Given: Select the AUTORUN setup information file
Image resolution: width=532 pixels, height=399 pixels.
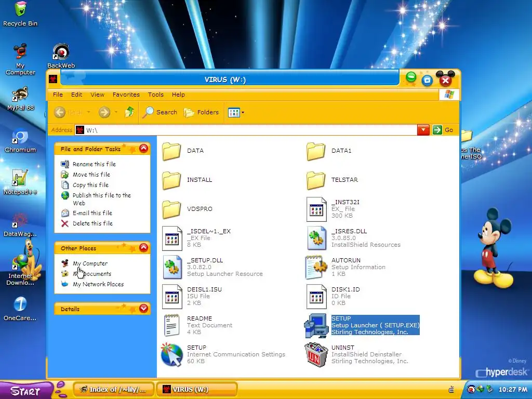Looking at the screenshot, I should [x=345, y=268].
